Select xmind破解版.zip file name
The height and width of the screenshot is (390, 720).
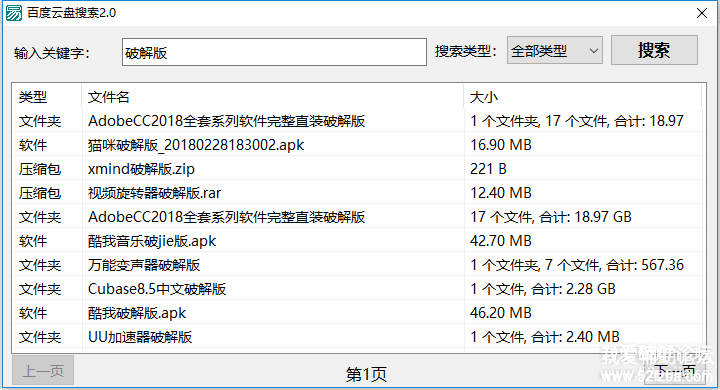pyautogui.click(x=141, y=169)
